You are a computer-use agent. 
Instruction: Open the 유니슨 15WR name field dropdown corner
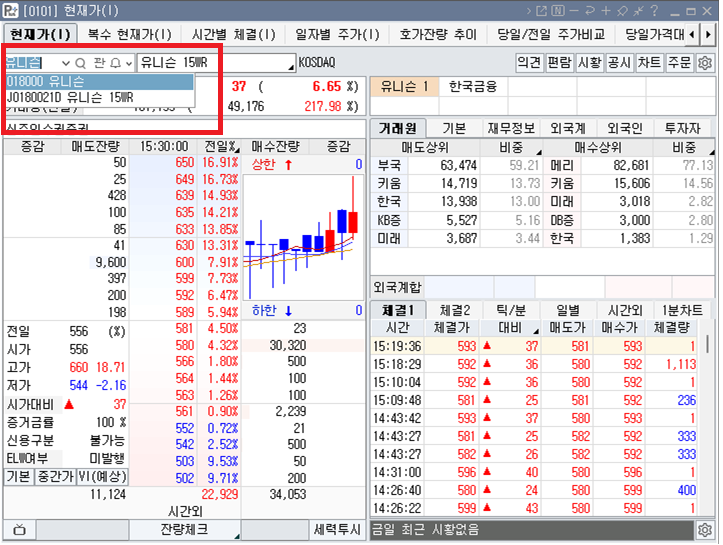[x=291, y=68]
